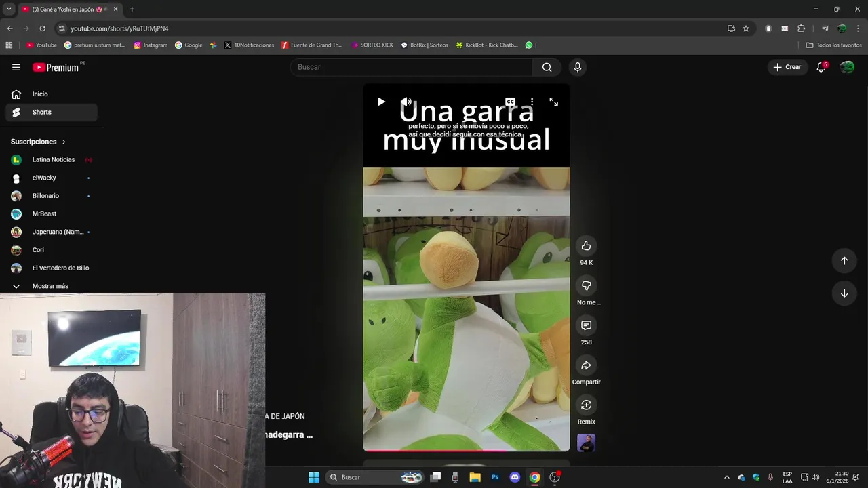Go to previous Short with up arrow

[844, 261]
